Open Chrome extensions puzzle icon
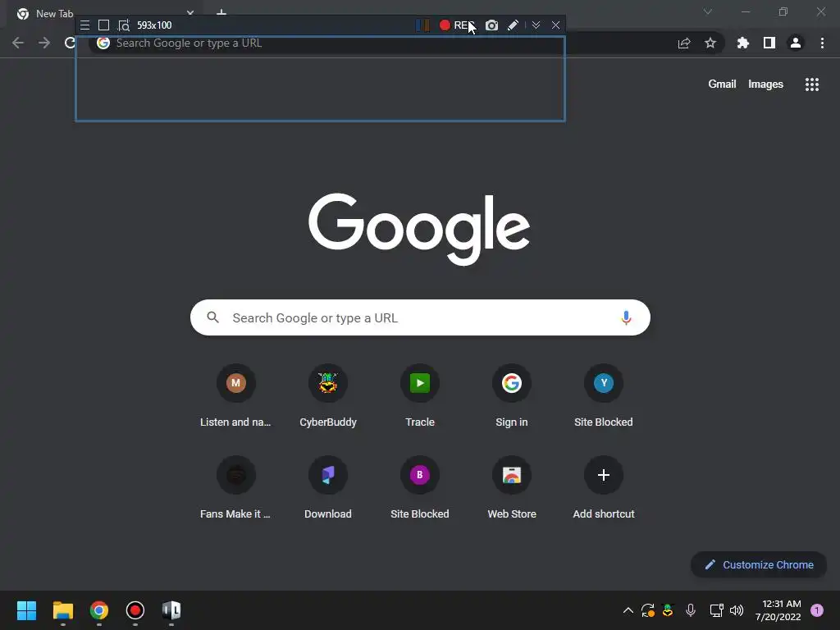This screenshot has height=630, width=840. tap(742, 43)
